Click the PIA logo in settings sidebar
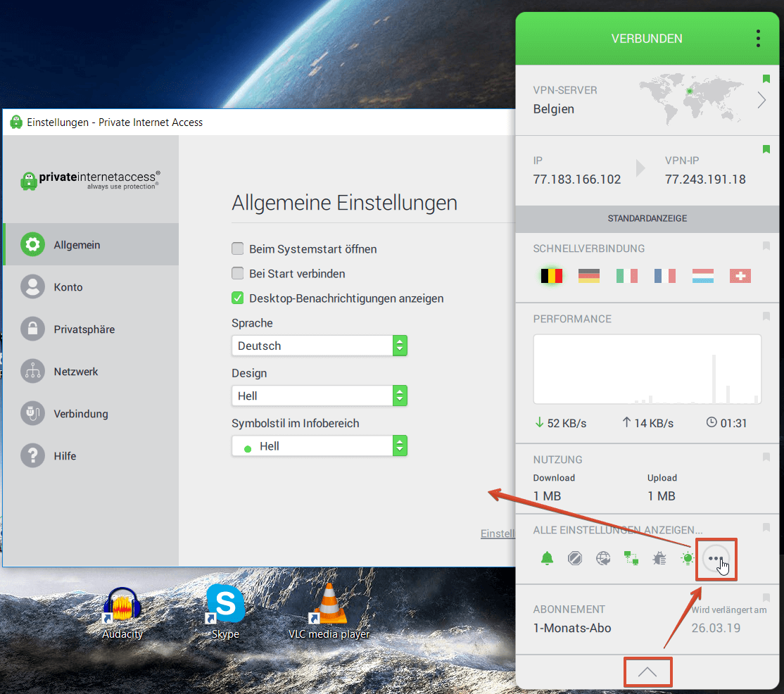784x694 pixels. 91,180
